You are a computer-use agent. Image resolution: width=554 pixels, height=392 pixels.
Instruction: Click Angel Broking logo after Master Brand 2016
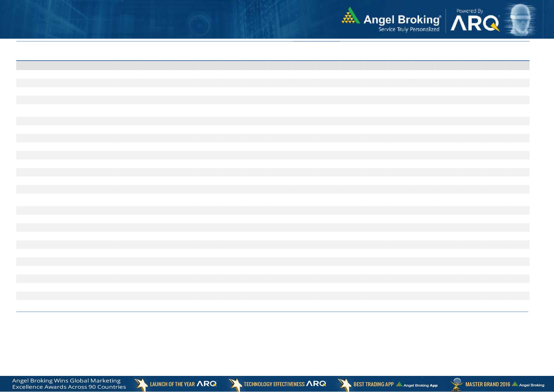pyautogui.click(x=528, y=385)
